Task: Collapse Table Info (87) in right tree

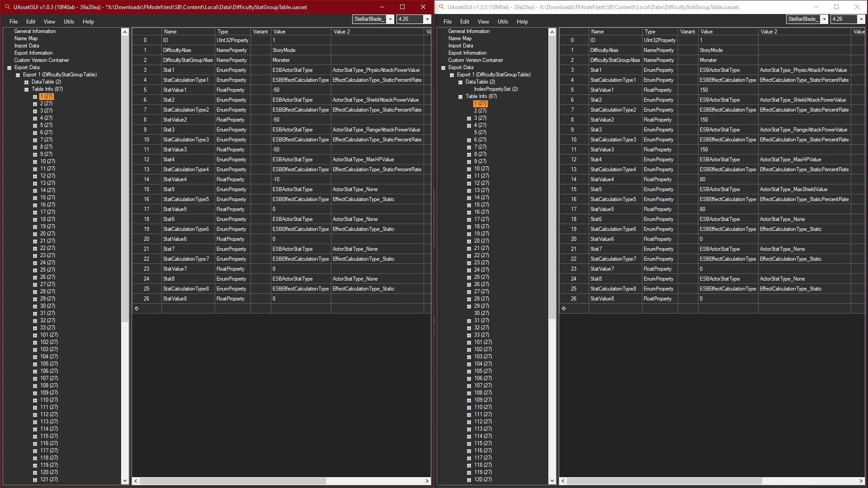Action: click(460, 97)
